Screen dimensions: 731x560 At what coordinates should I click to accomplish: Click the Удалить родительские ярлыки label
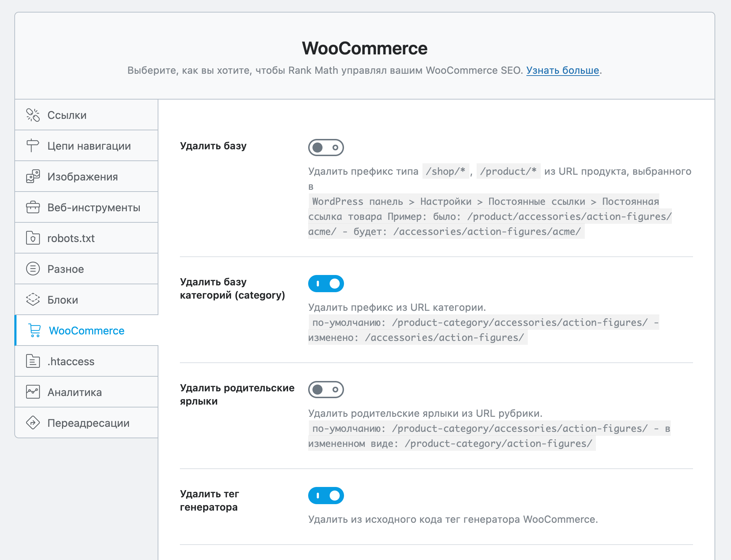pos(237,395)
